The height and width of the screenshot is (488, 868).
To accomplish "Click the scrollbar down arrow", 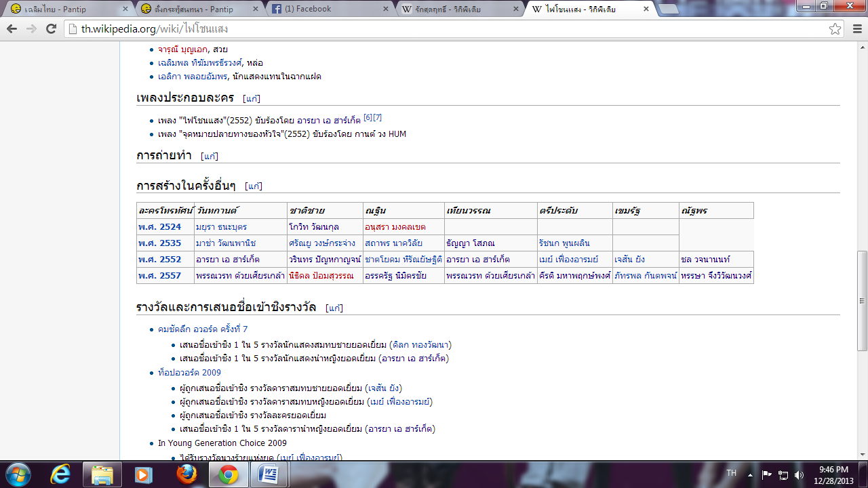I will [x=862, y=453].
